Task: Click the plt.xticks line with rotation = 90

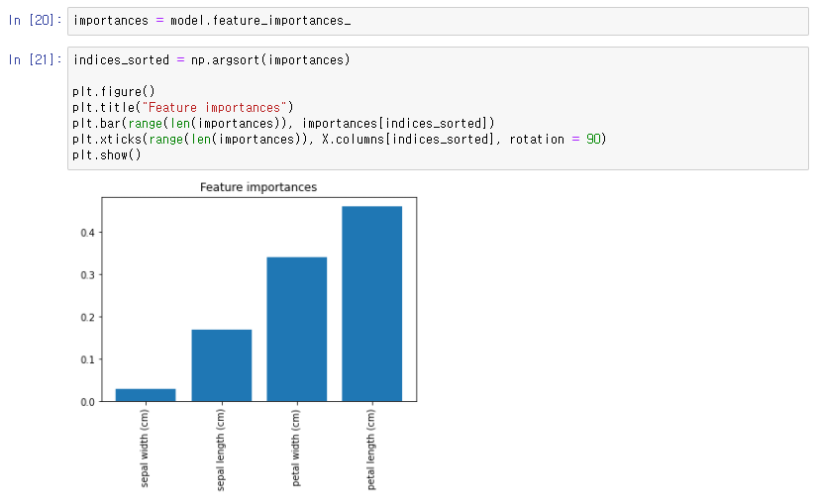Action: [x=339, y=140]
